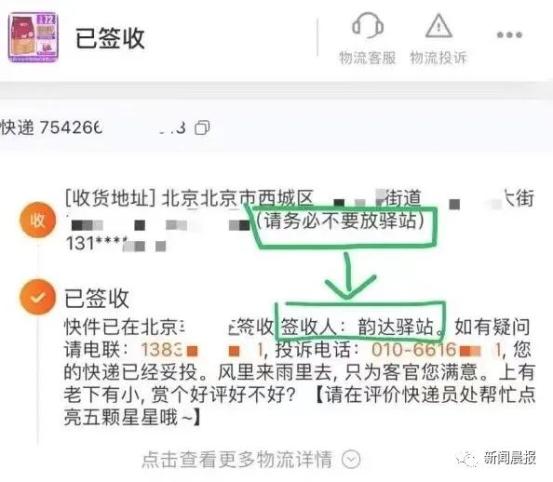
Task: Copy the tracking number with the copy icon
Action: (x=202, y=128)
